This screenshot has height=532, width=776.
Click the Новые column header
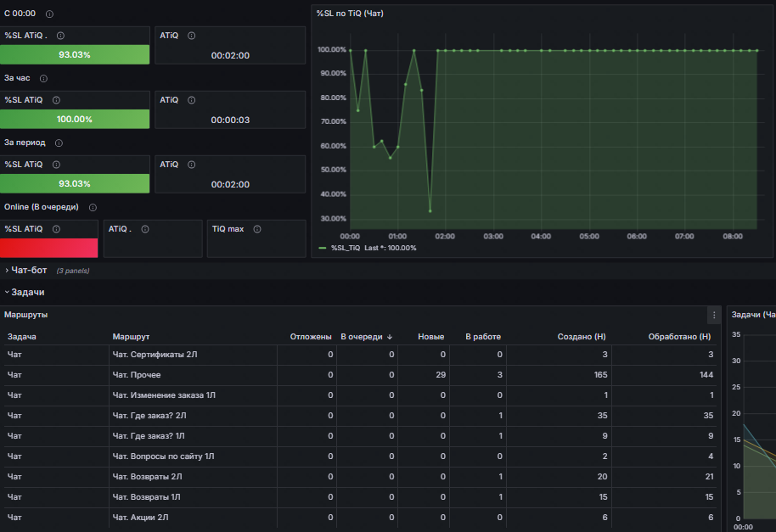coord(430,337)
